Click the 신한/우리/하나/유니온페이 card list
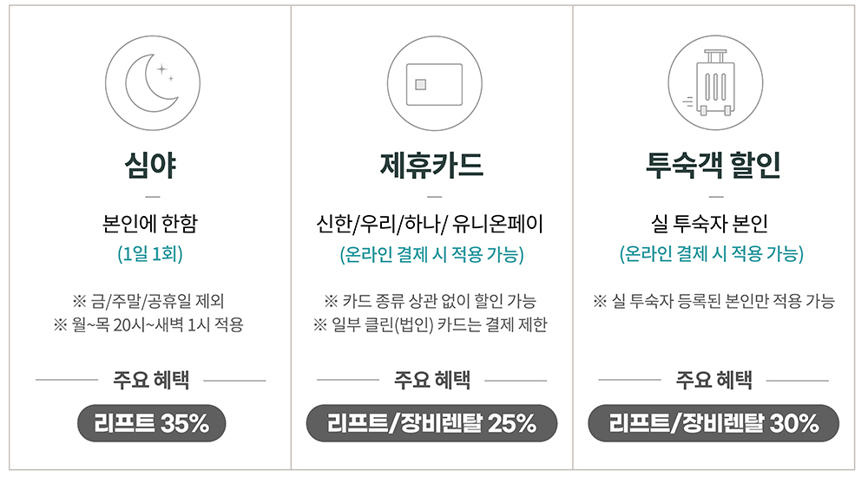This screenshot has width=868, height=477. (x=431, y=225)
